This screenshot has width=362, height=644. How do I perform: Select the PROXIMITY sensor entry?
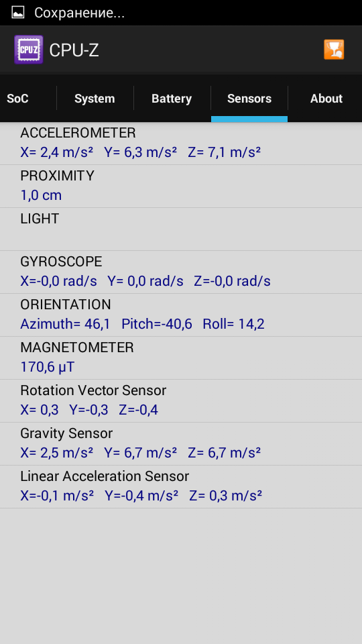pyautogui.click(x=181, y=186)
